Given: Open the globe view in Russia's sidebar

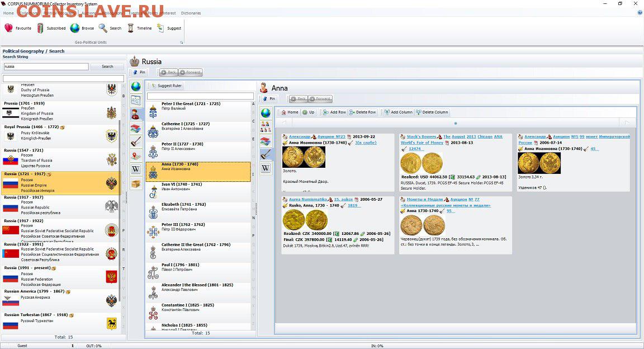Looking at the screenshot, I should pos(136,86).
